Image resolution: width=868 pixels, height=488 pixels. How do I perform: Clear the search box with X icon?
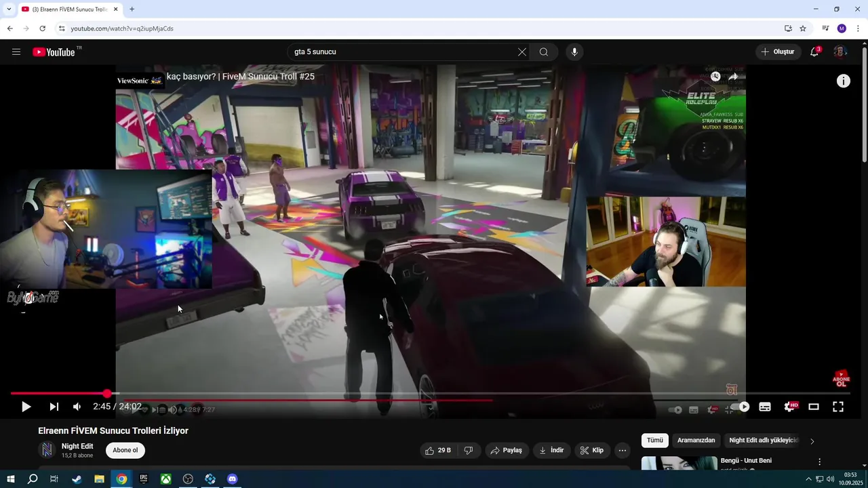522,52
